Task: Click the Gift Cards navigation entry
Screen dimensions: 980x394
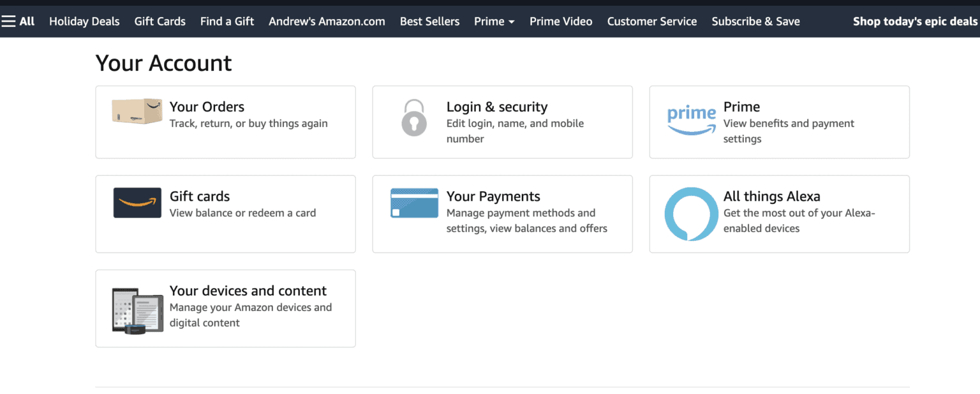Action: 160,21
